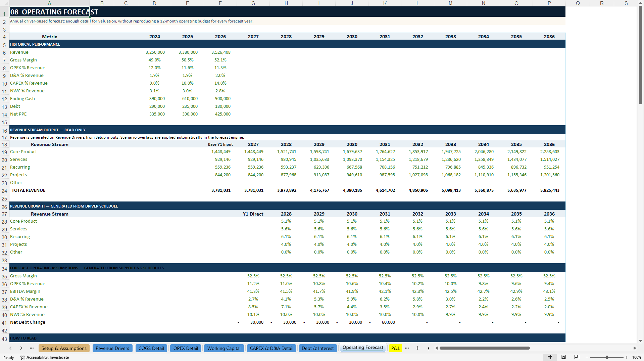Switch to Normal view icon
Viewport: 644px width, 361px height.
(x=550, y=357)
